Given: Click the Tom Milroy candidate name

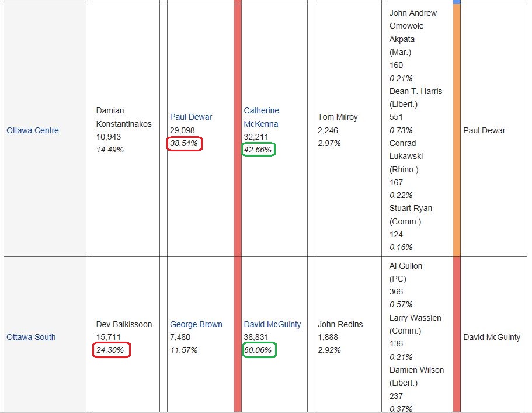Looking at the screenshot, I should [x=338, y=117].
